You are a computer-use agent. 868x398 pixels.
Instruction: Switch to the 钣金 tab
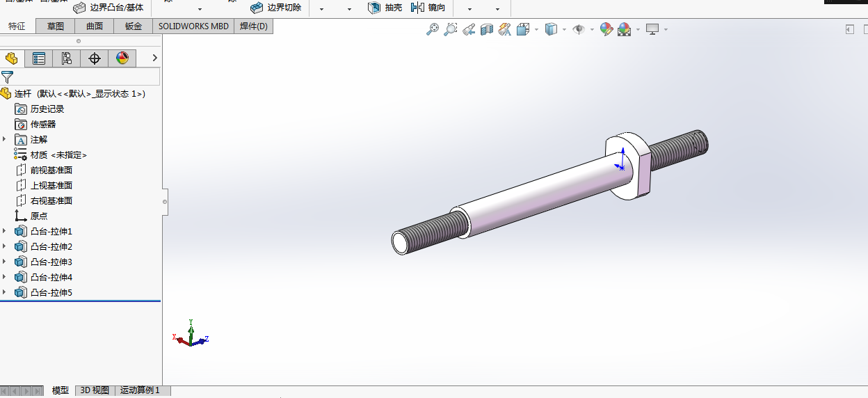(134, 26)
